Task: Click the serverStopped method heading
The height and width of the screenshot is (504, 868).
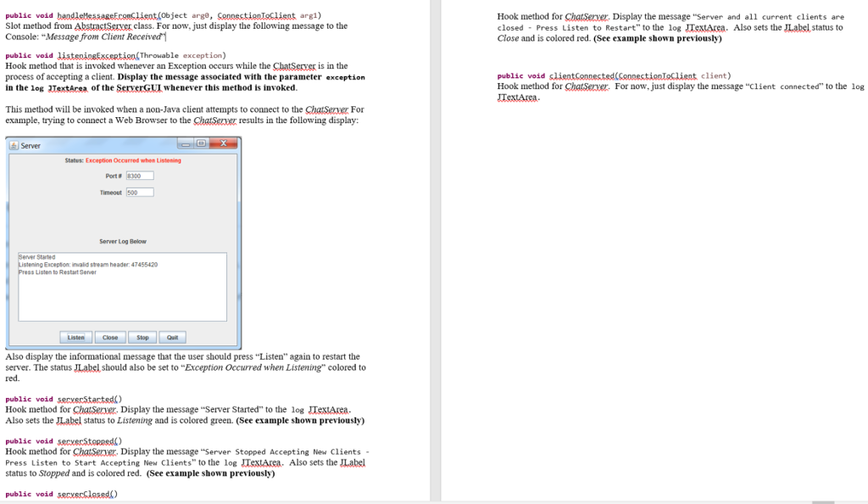Action: pos(64,440)
